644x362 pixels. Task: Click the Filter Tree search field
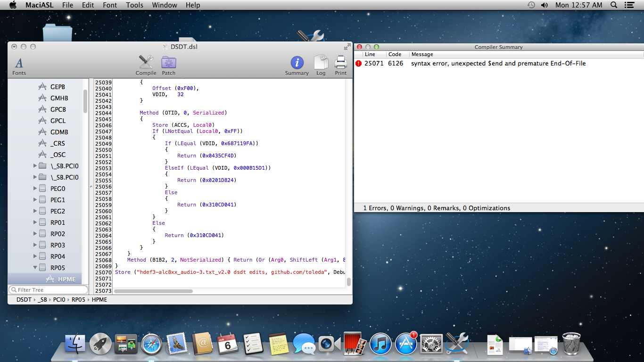coord(48,290)
